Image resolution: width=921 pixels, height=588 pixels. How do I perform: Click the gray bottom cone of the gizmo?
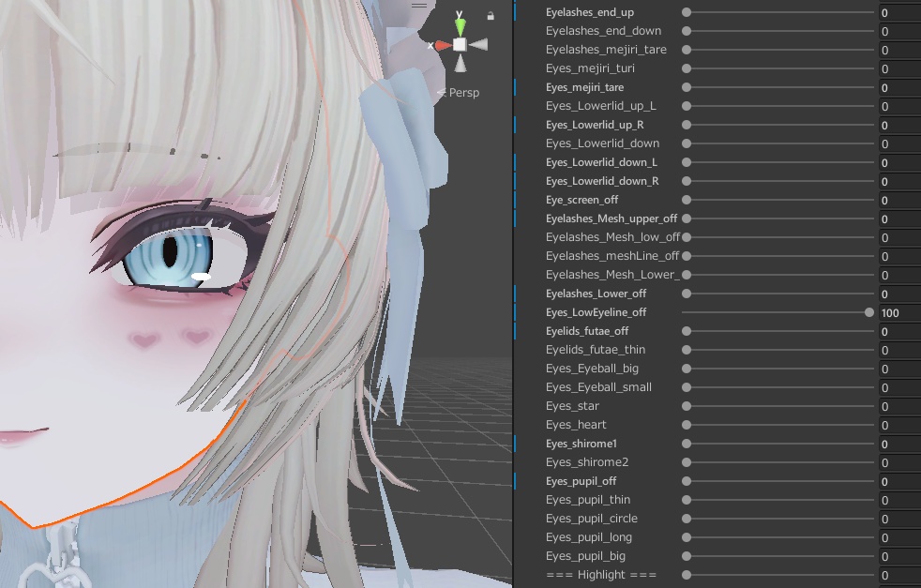coord(460,63)
